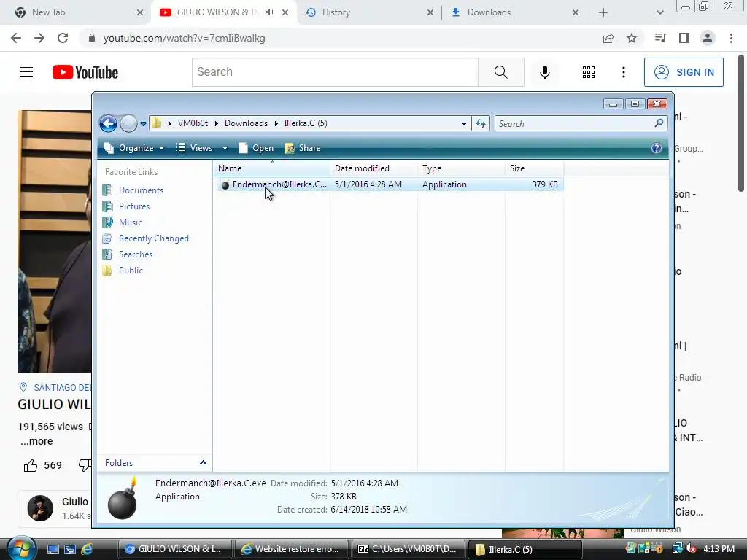Select Downloads in the breadcrumb path
The width and height of the screenshot is (747, 560).
[246, 123]
